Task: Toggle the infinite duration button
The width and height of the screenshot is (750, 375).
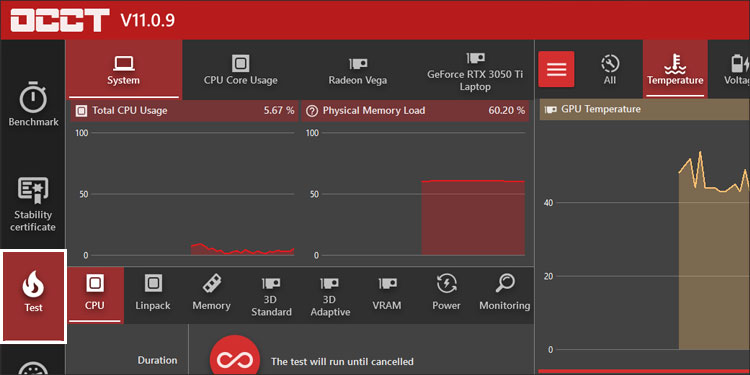Action: click(x=234, y=359)
